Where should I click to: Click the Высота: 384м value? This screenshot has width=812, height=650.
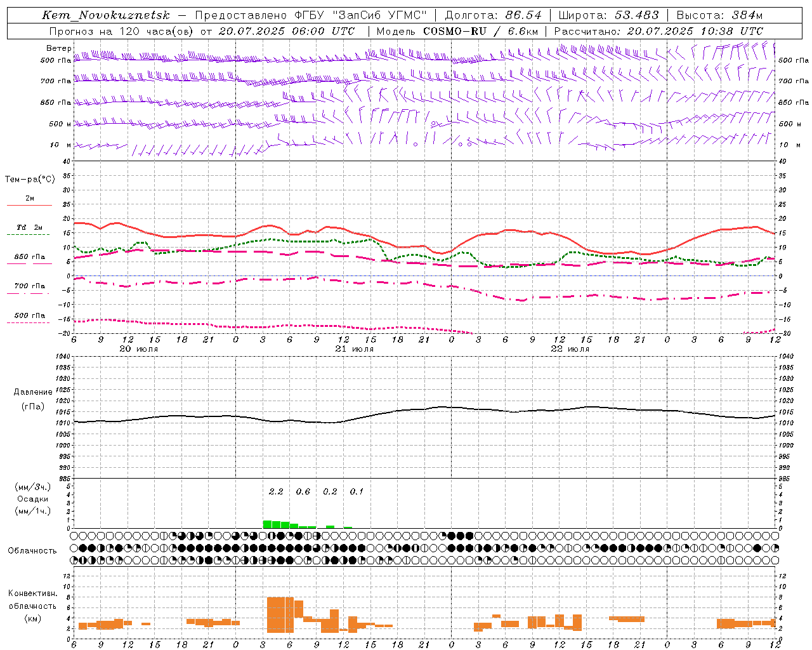pyautogui.click(x=719, y=15)
